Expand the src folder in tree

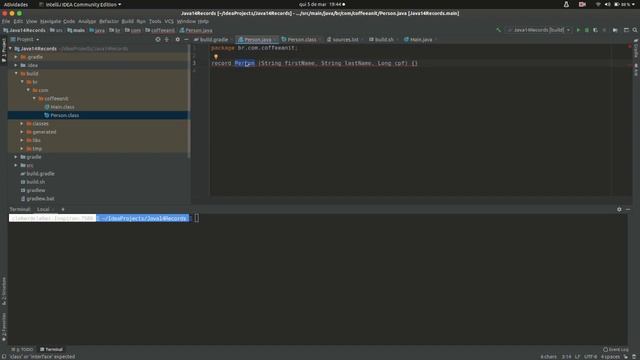click(16, 165)
